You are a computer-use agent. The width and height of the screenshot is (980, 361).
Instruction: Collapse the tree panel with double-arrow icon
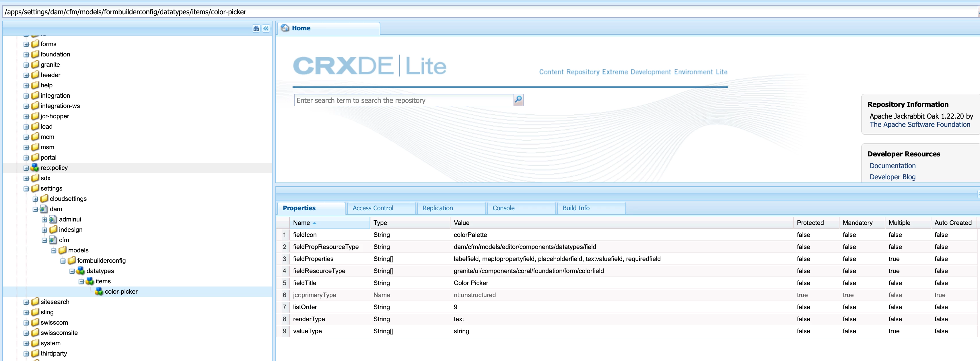pyautogui.click(x=266, y=28)
